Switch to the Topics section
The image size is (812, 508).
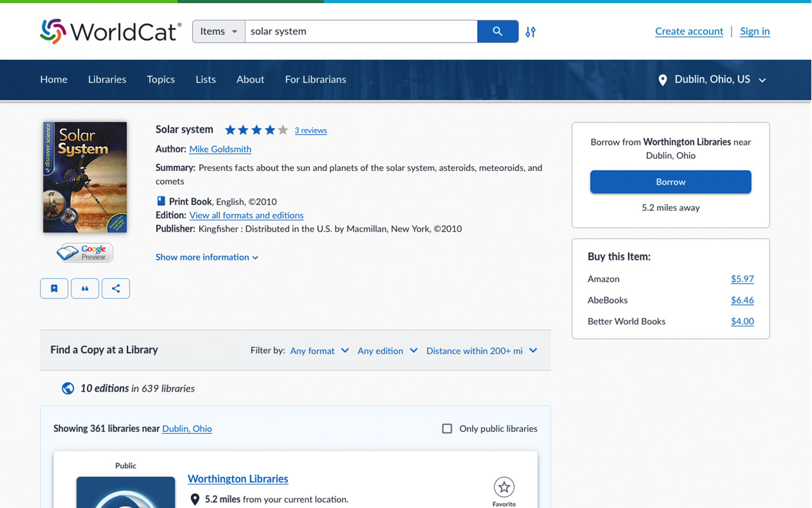click(160, 79)
